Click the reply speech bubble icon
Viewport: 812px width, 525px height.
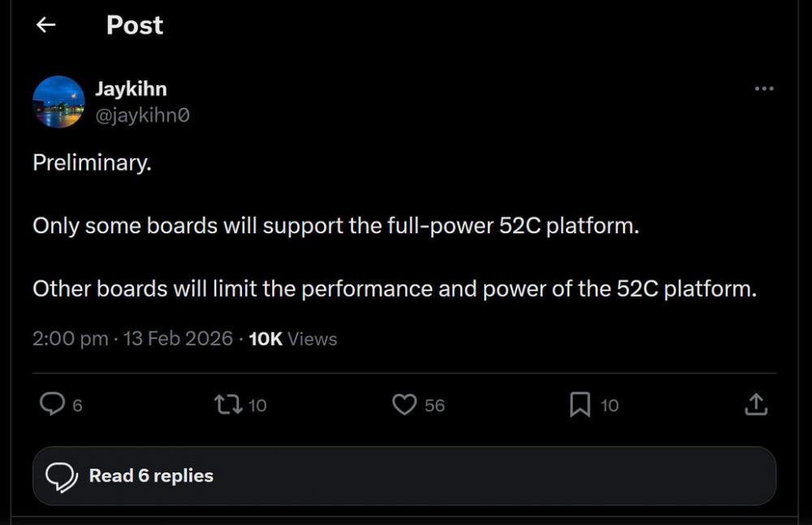52,404
